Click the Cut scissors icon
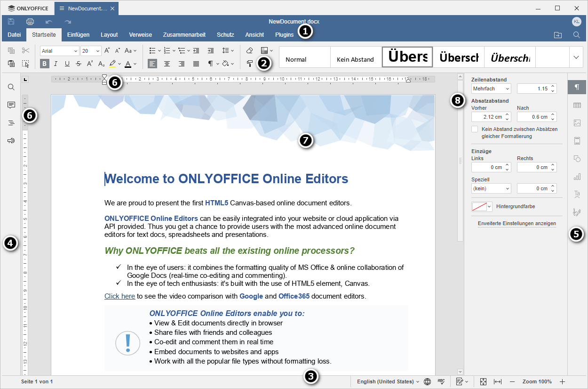 (x=25, y=51)
